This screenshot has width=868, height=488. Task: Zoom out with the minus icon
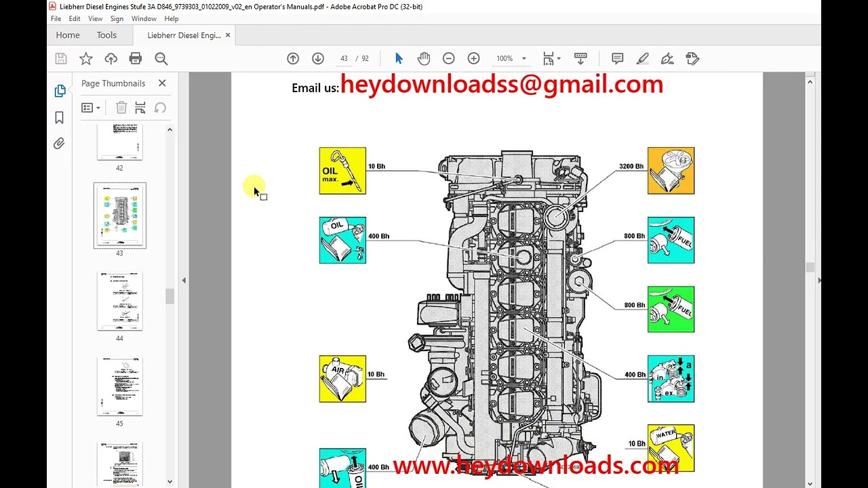(448, 59)
